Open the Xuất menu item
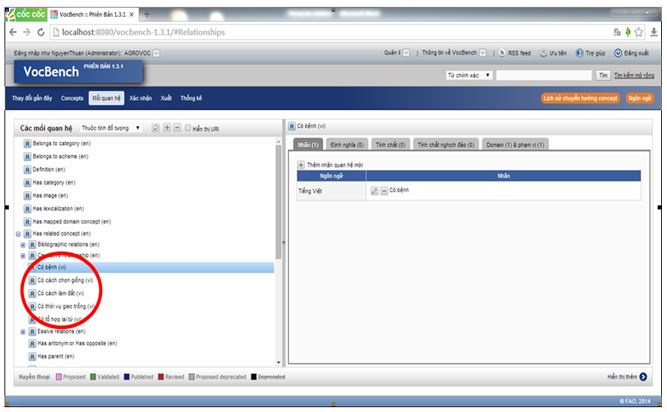Image resolution: width=667 pixels, height=412 pixels. (x=166, y=98)
